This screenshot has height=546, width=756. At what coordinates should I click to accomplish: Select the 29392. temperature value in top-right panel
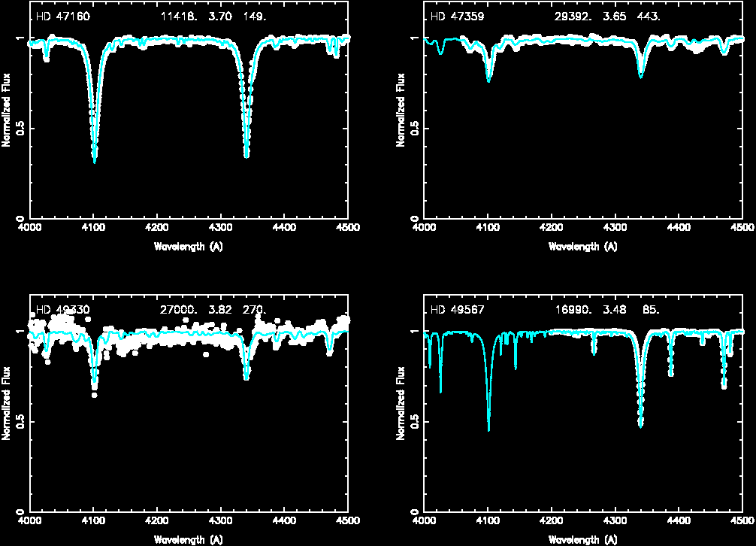coord(573,16)
